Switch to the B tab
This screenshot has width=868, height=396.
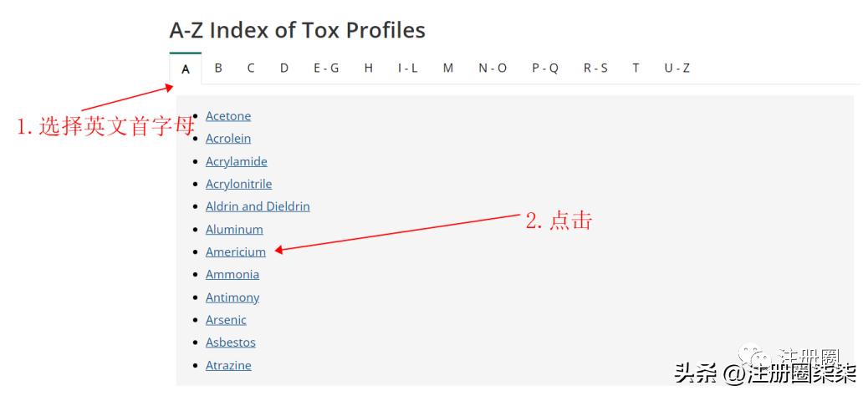click(218, 69)
